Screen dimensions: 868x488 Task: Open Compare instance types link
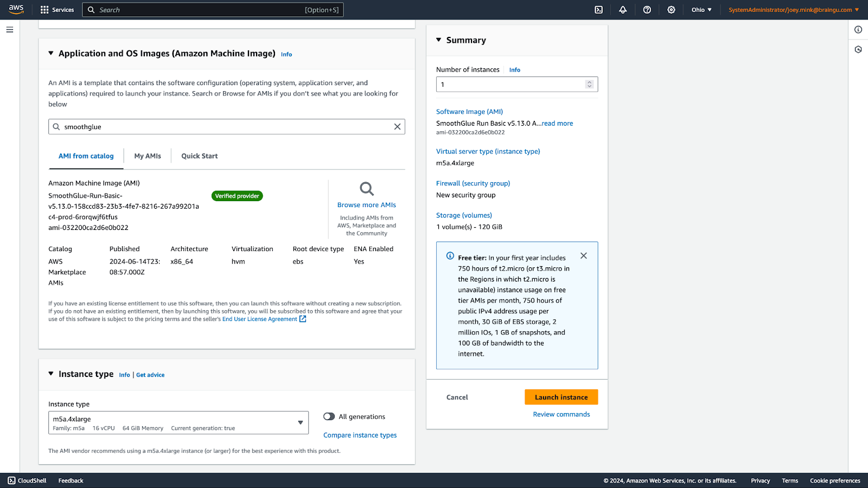[360, 435]
